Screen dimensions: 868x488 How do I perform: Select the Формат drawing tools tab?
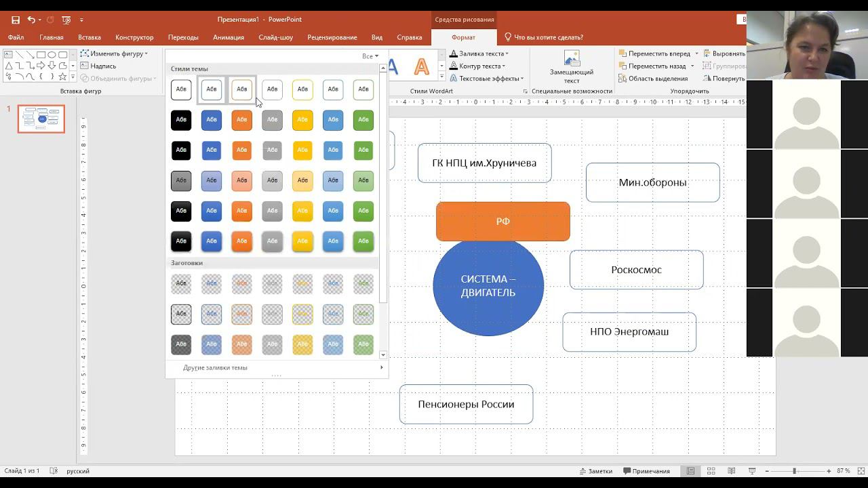(464, 37)
